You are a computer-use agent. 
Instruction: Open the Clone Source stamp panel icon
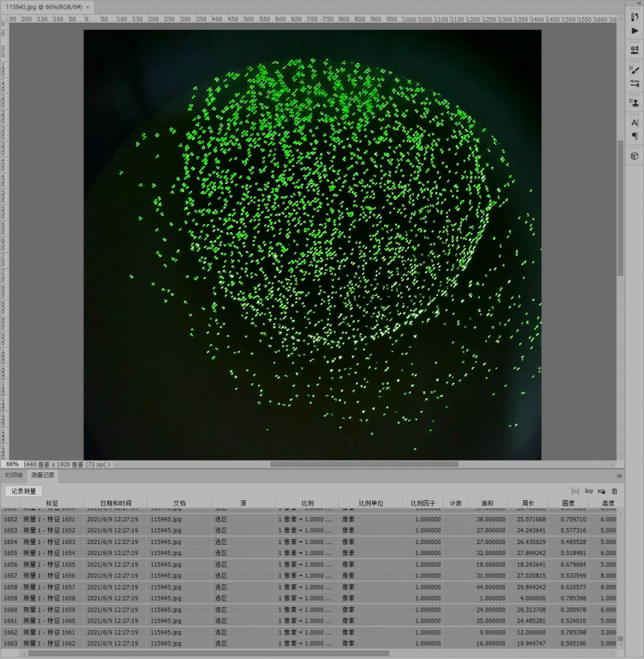tap(634, 103)
